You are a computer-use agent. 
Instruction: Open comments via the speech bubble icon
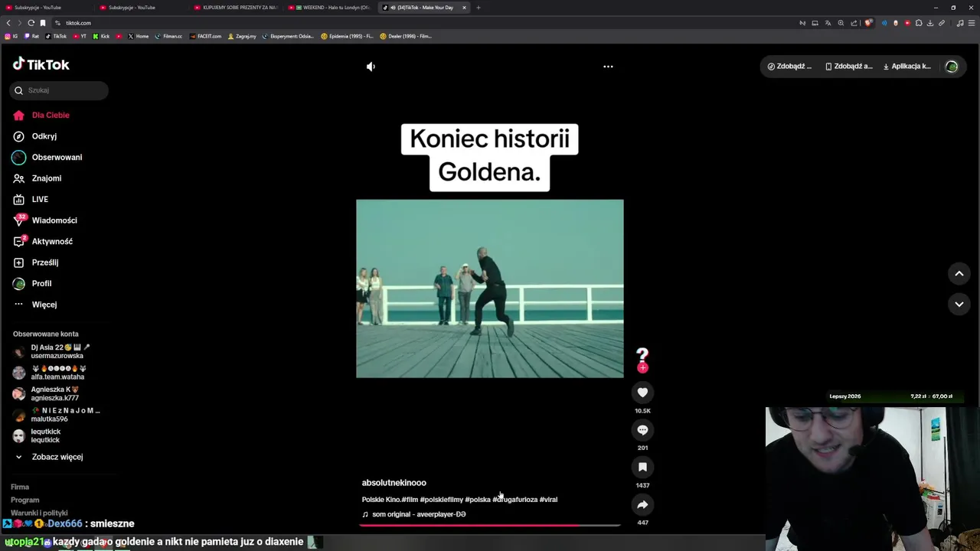click(642, 430)
